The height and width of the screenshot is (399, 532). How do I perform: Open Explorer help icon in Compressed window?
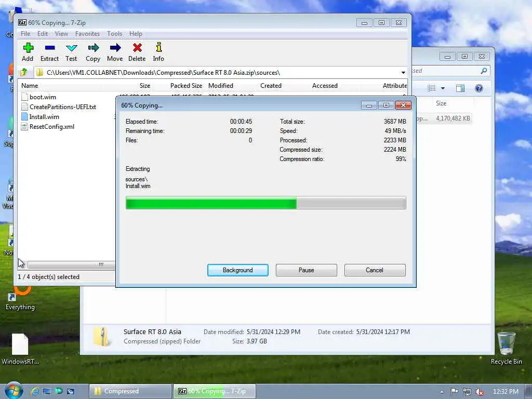pos(478,88)
